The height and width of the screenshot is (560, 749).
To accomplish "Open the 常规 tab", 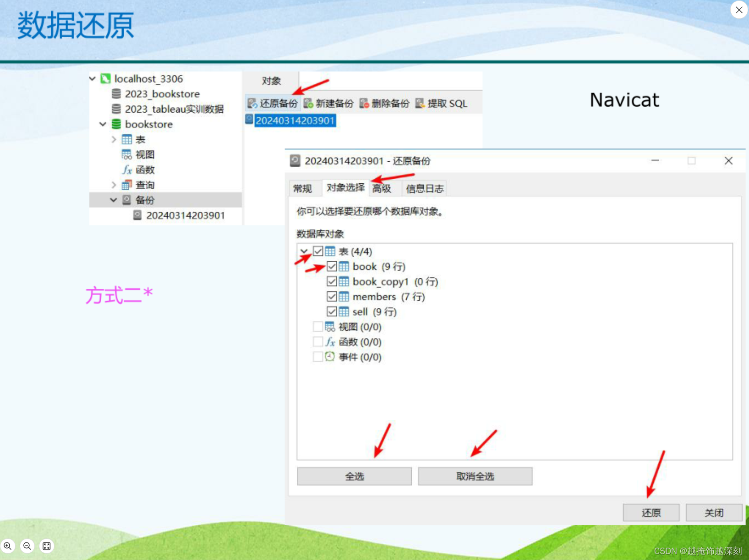I will click(x=302, y=188).
